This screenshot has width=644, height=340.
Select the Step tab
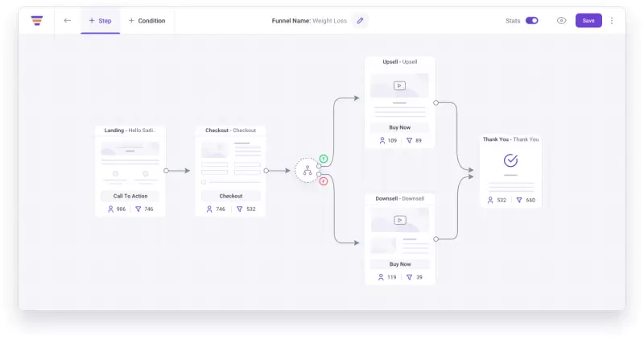(100, 21)
